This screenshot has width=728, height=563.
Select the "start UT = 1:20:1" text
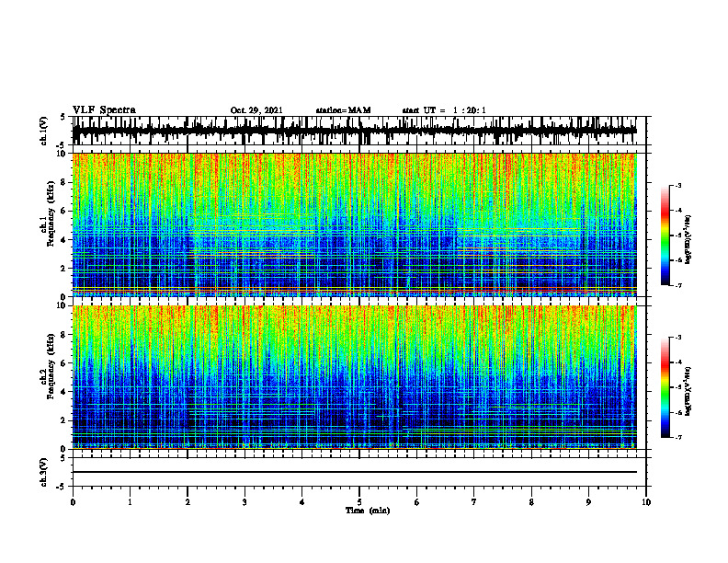coord(444,110)
